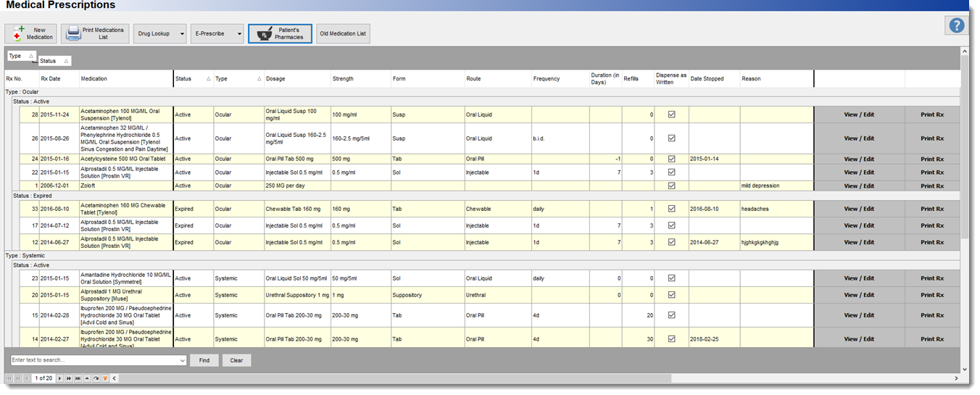Click the Print Medications List printer button
The height and width of the screenshot is (395, 980).
94,33
